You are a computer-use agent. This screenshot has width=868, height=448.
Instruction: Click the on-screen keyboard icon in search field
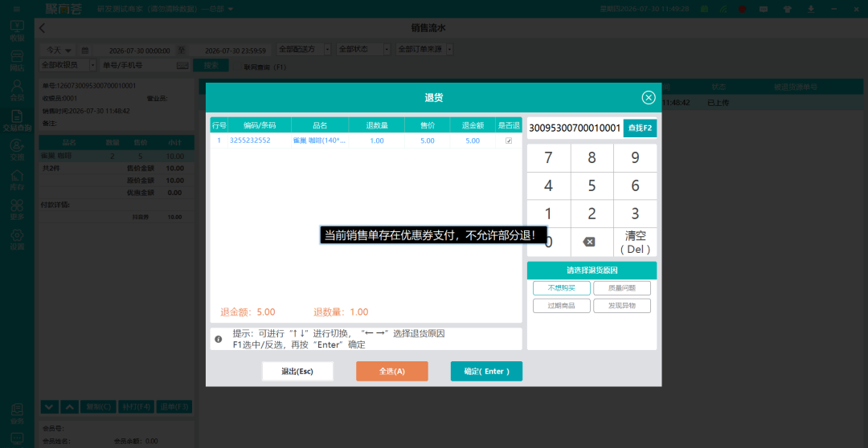coord(182,65)
